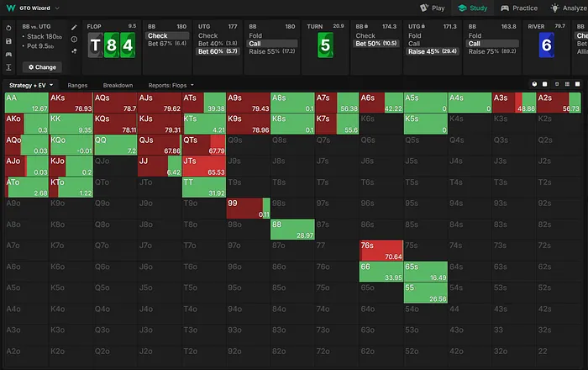Expand the Strategy + EV dropdown
Viewport: 588px width, 370px height.
[x=31, y=85]
